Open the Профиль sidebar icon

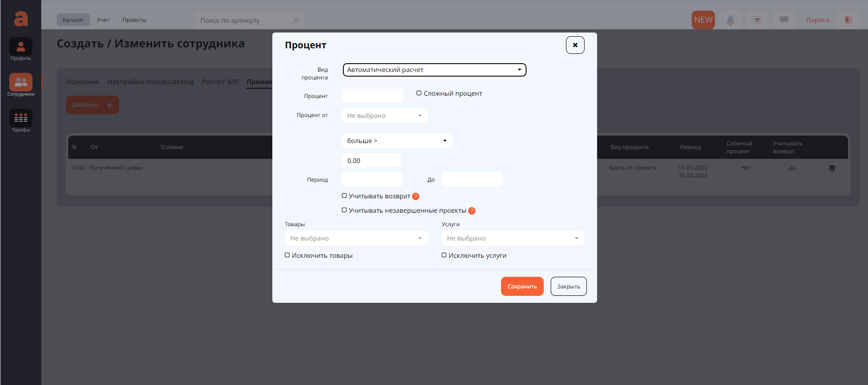tap(21, 47)
